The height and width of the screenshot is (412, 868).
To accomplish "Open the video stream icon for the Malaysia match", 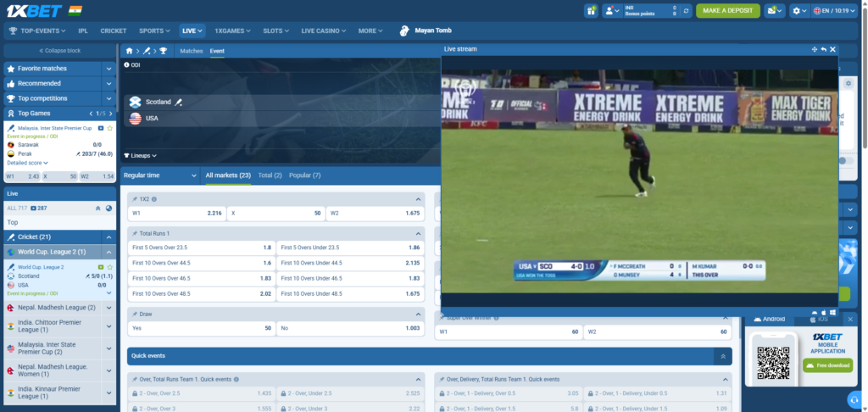I will (x=101, y=128).
